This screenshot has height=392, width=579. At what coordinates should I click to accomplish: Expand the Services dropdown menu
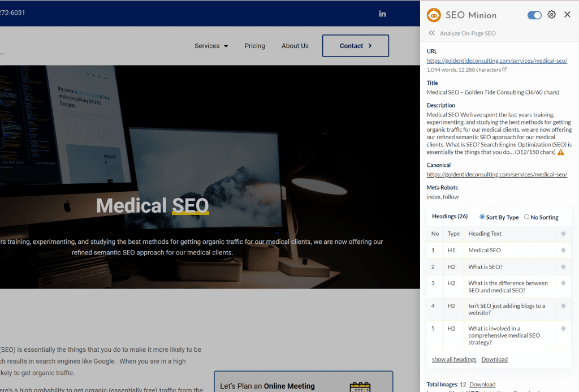pos(211,46)
